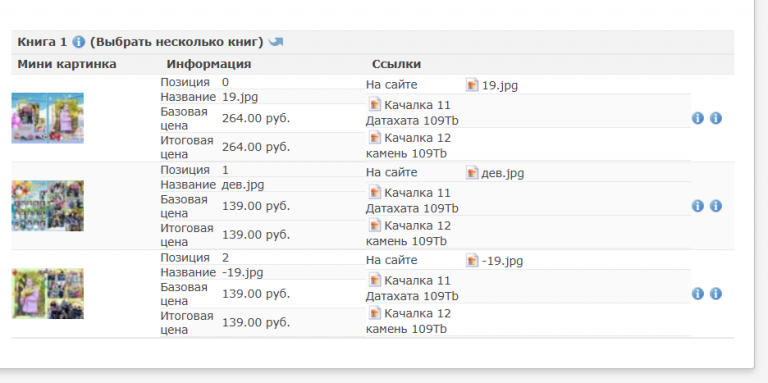The width and height of the screenshot is (768, 383).
Task: Click the second info icon in the дев.jpg row
Action: (x=716, y=206)
